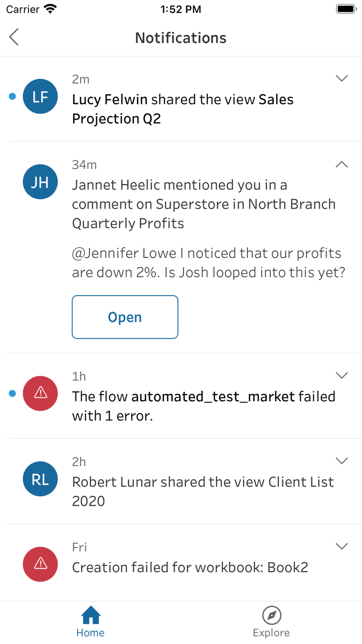Open the Explore compass icon
The image size is (362, 644).
(271, 616)
